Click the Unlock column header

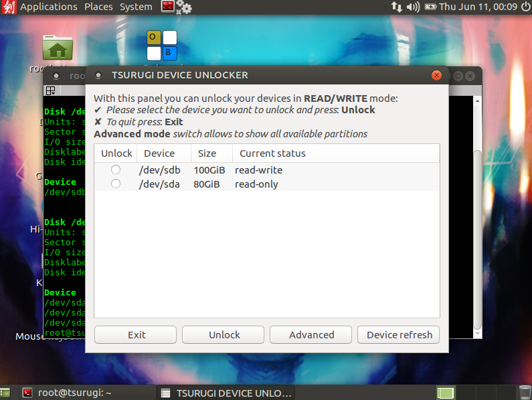[x=116, y=153]
